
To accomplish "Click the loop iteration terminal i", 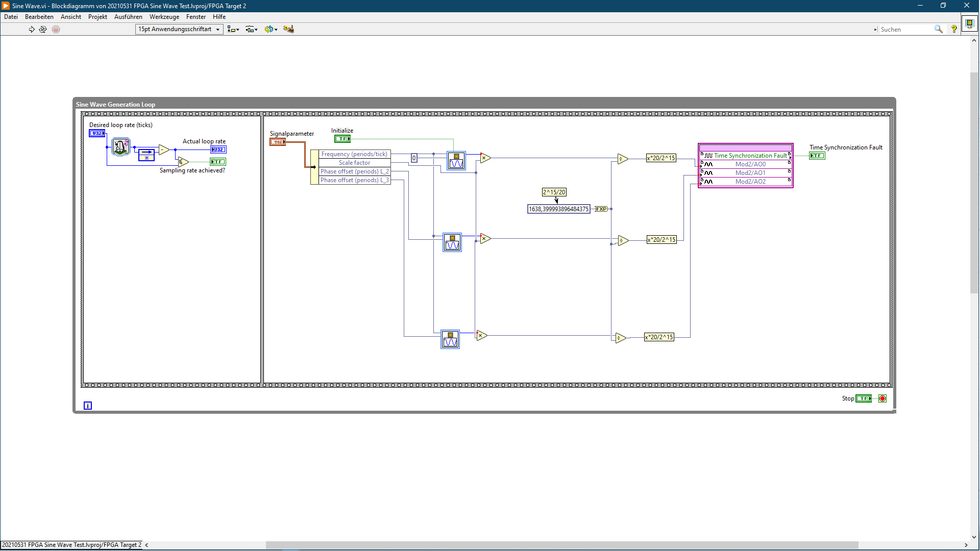I will click(88, 406).
